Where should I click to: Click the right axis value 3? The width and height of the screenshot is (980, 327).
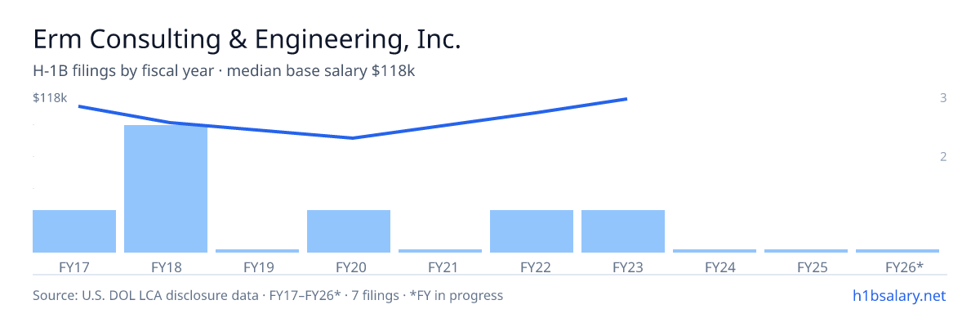tap(943, 98)
